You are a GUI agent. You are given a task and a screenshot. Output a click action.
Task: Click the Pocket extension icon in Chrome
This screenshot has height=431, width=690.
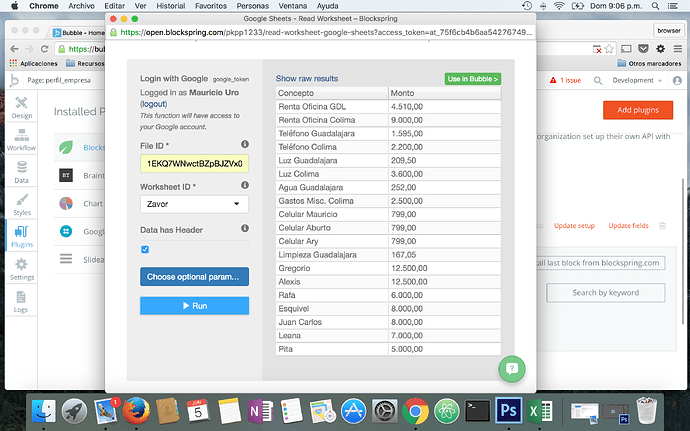643,49
